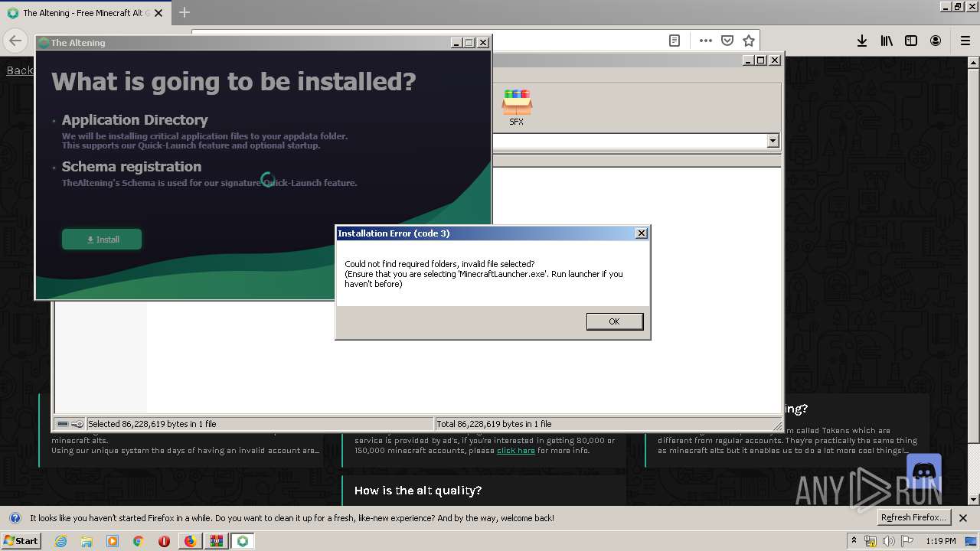Click WinRAR status bar drive icon

(x=63, y=424)
